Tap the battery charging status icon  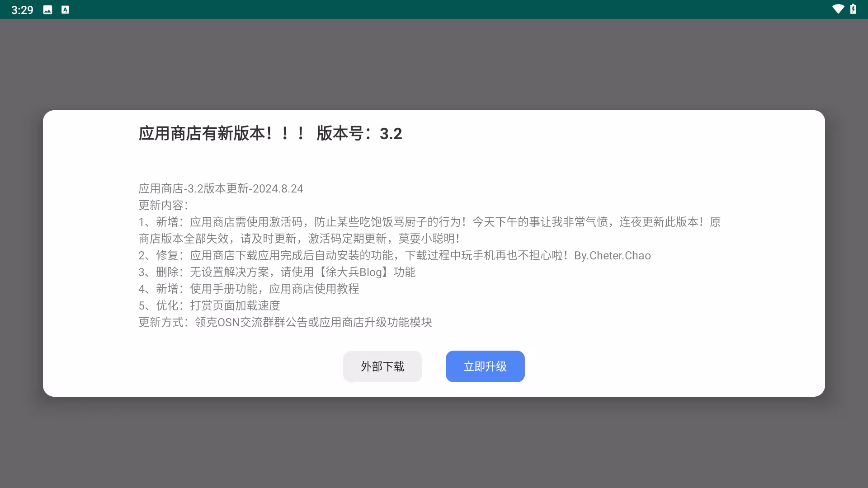[853, 9]
